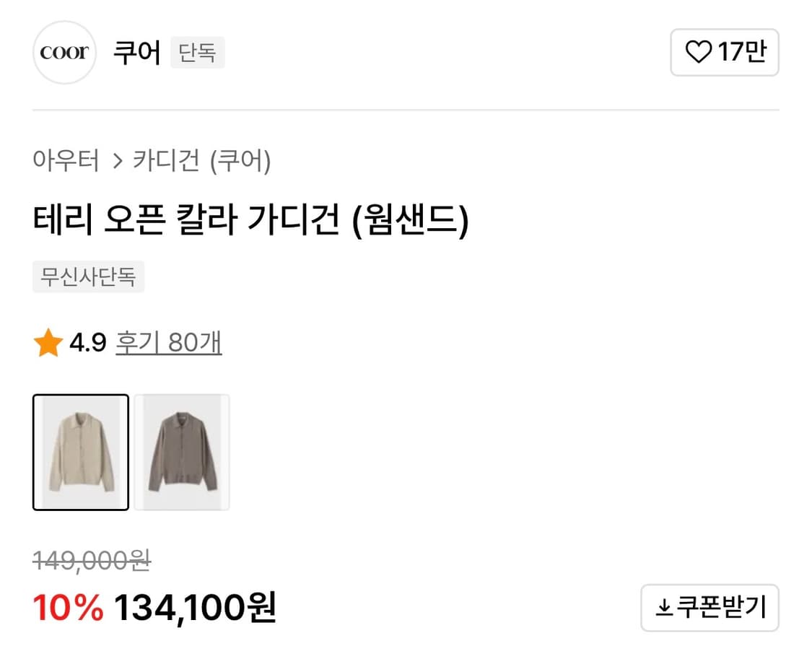Switch to the brown cardigan color thumbnail
812x659 pixels.
(x=182, y=453)
